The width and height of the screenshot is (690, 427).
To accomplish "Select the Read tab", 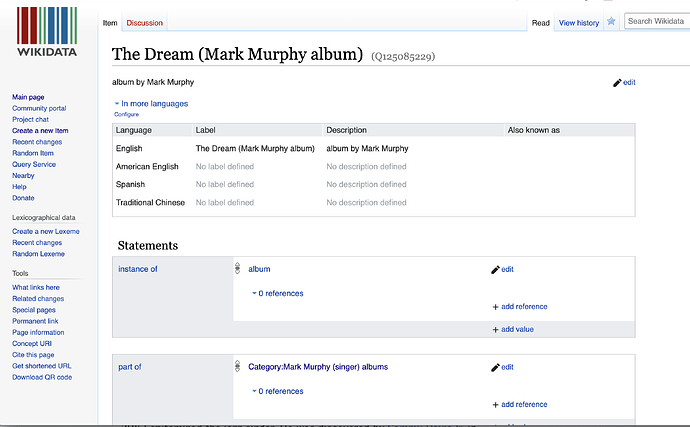I will (540, 23).
